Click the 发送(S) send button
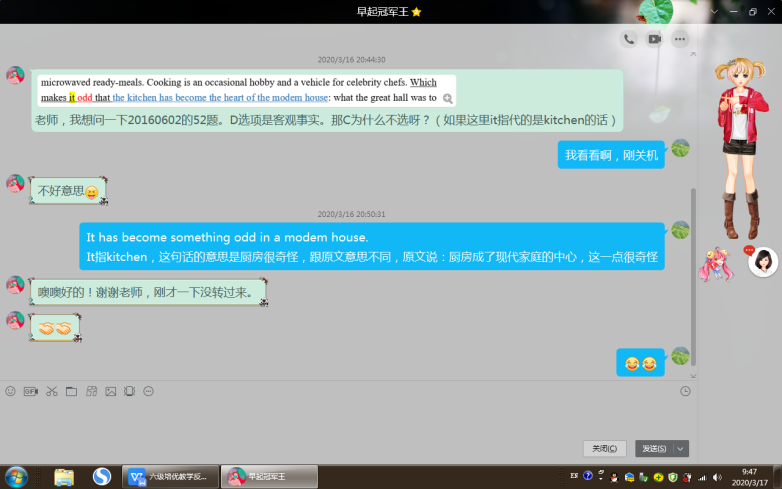The width and height of the screenshot is (782, 489). [655, 449]
